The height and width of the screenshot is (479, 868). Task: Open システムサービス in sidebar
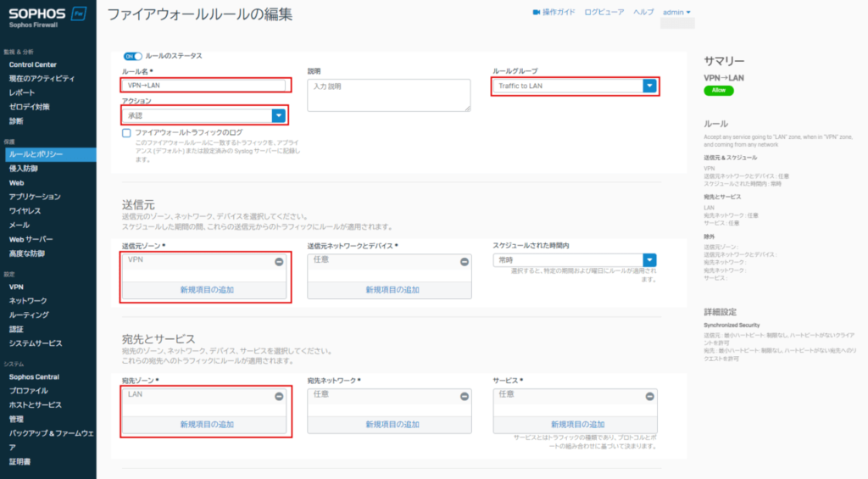pos(36,343)
